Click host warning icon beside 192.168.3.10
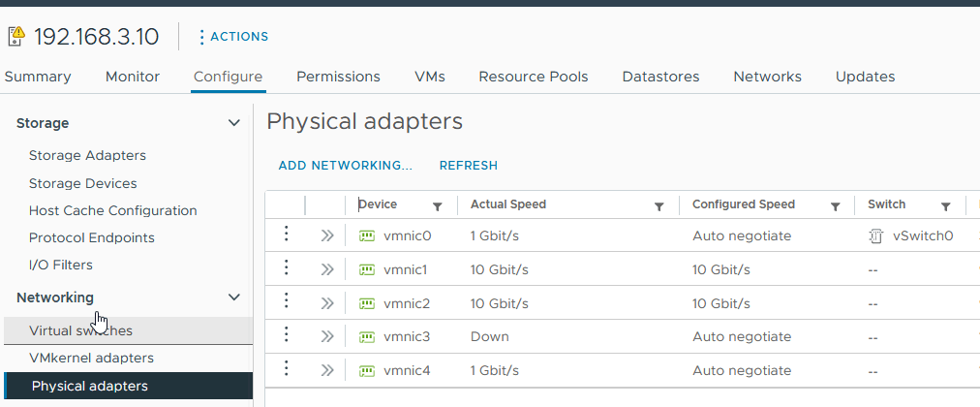 click(x=16, y=37)
